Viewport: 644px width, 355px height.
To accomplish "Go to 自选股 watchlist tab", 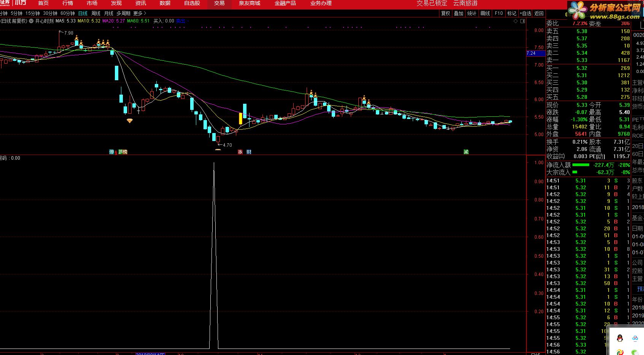I will (192, 3).
